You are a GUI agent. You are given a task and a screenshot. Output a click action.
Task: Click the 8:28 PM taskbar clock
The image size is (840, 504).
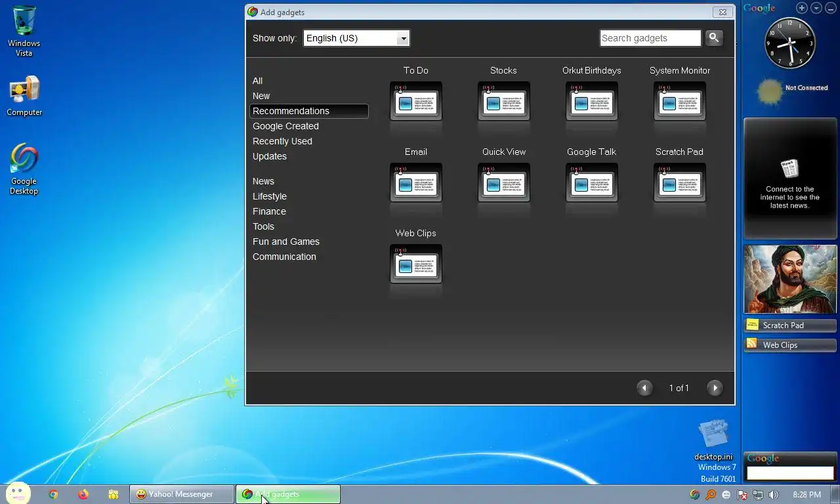[807, 495]
